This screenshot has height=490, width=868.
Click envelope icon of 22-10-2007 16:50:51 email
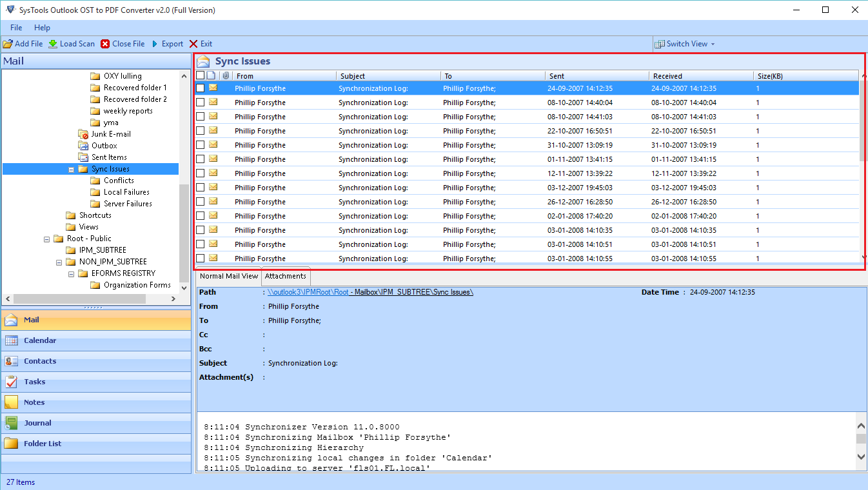tap(213, 130)
